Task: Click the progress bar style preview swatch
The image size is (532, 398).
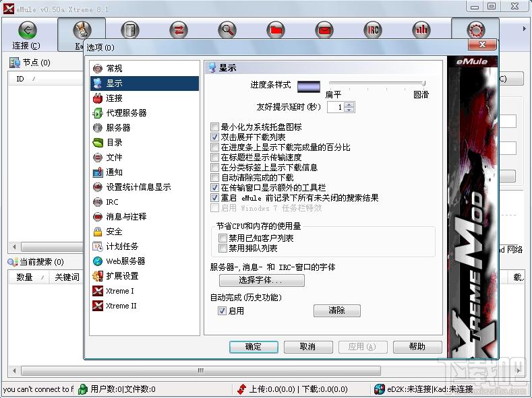Action: click(309, 86)
